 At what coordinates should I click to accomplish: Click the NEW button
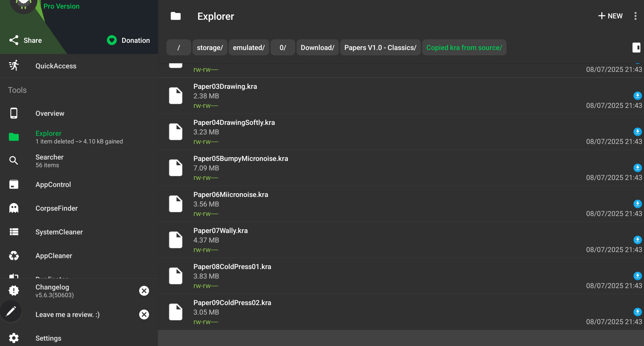[610, 16]
